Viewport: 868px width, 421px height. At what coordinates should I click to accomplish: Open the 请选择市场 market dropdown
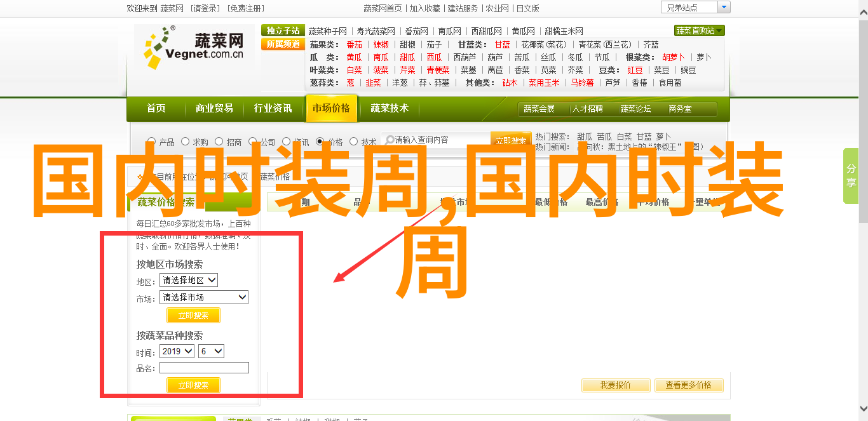click(204, 297)
